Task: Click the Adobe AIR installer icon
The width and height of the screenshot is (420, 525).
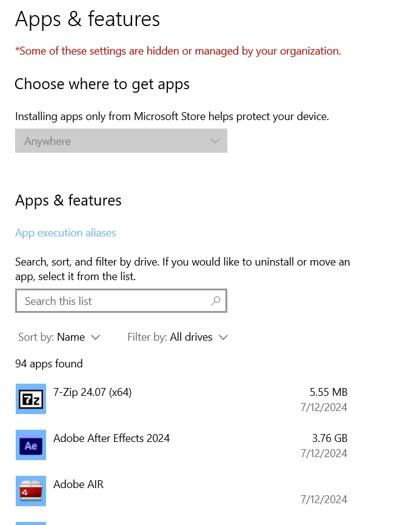Action: coord(31,491)
